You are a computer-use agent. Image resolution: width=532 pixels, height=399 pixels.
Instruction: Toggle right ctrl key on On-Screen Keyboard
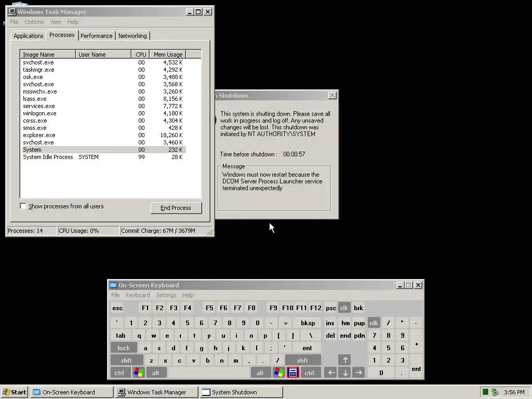(310, 373)
